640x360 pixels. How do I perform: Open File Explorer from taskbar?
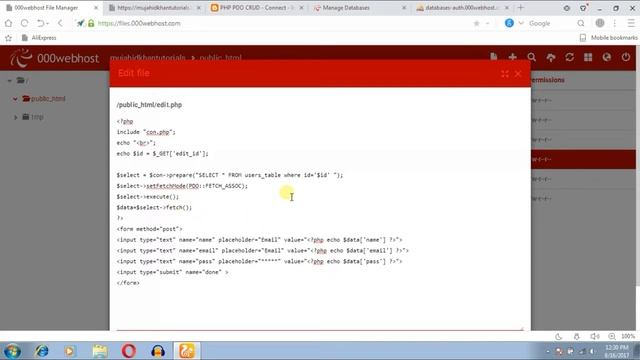(x=100, y=351)
